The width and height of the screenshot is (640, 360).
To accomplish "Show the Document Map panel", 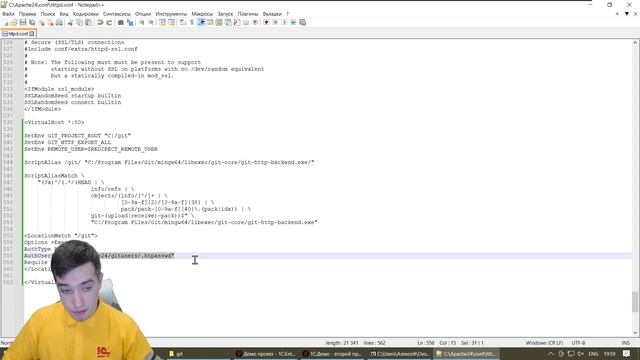I will pos(219,22).
